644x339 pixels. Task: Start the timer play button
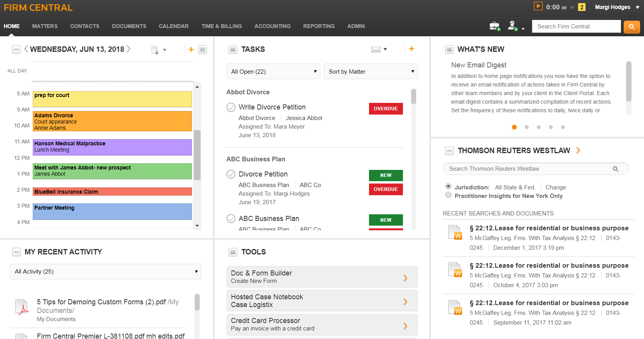pos(538,6)
